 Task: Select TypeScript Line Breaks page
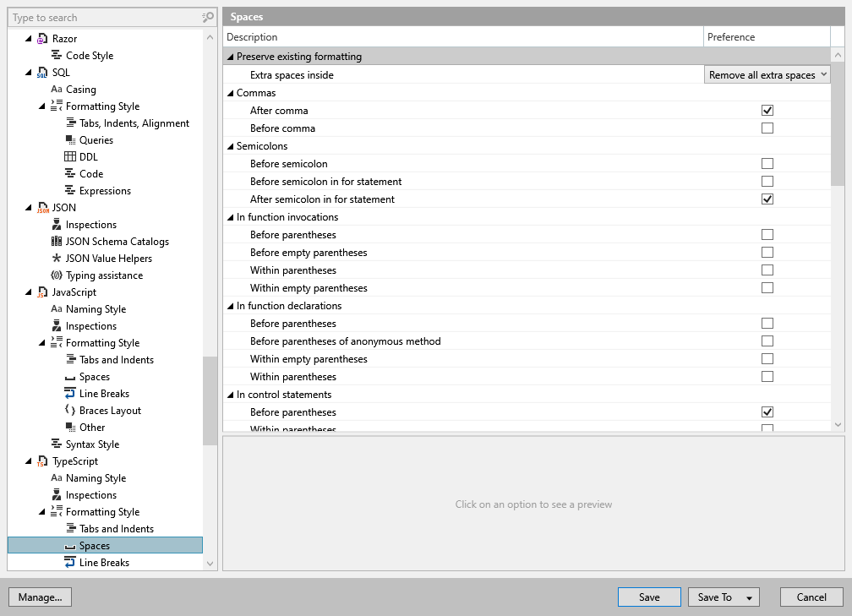pyautogui.click(x=104, y=562)
